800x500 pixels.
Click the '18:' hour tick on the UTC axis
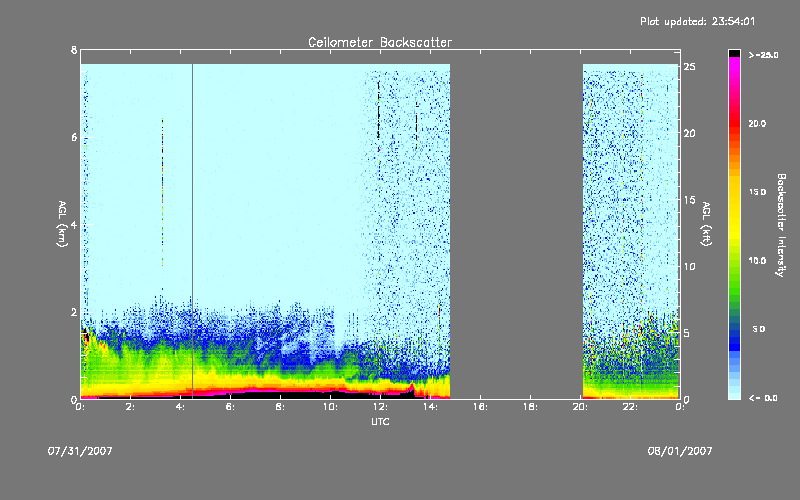point(530,407)
